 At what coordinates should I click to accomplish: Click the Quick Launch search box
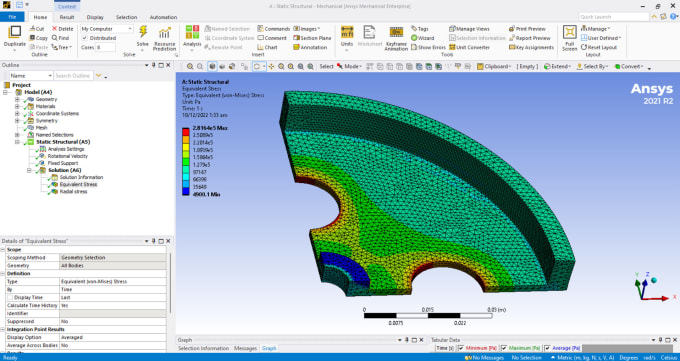tap(613, 16)
